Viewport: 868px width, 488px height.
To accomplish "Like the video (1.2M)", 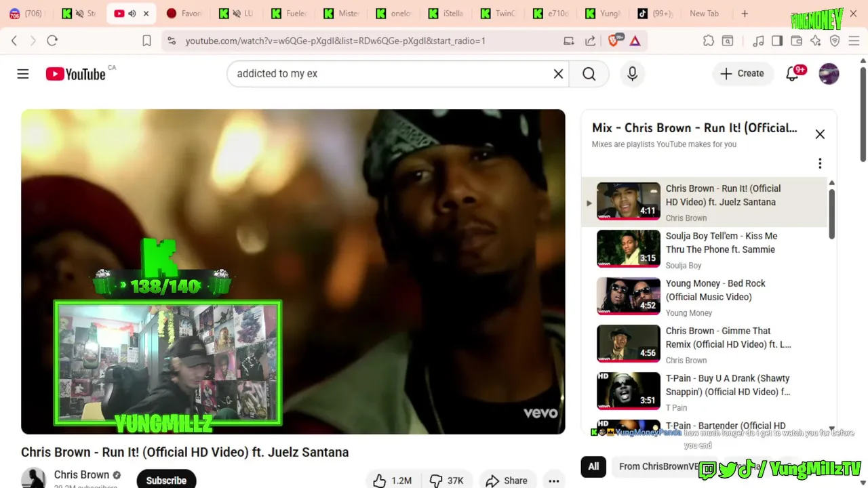I will 391,481.
